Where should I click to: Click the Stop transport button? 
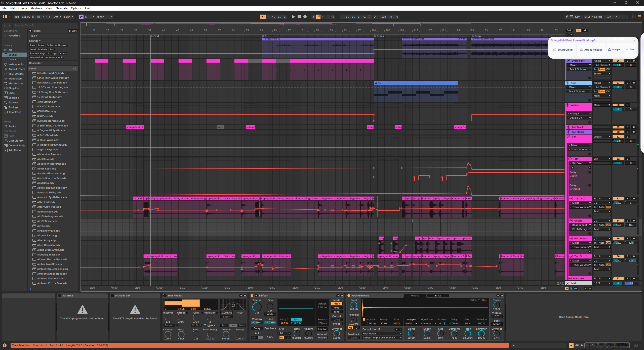(x=299, y=17)
